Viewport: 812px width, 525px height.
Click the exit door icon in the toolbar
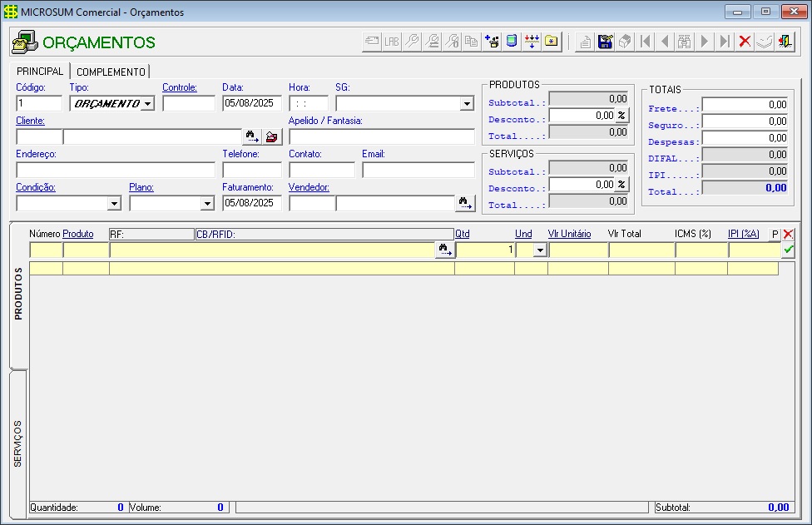(x=785, y=42)
